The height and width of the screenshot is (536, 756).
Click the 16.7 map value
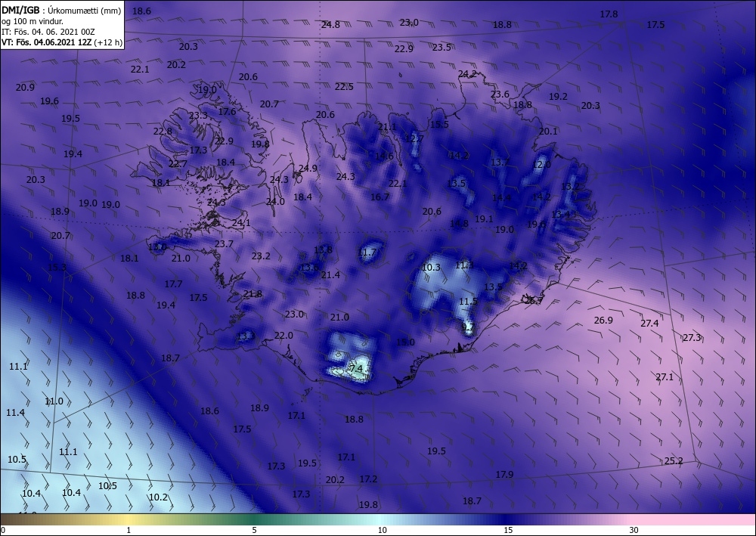point(380,197)
